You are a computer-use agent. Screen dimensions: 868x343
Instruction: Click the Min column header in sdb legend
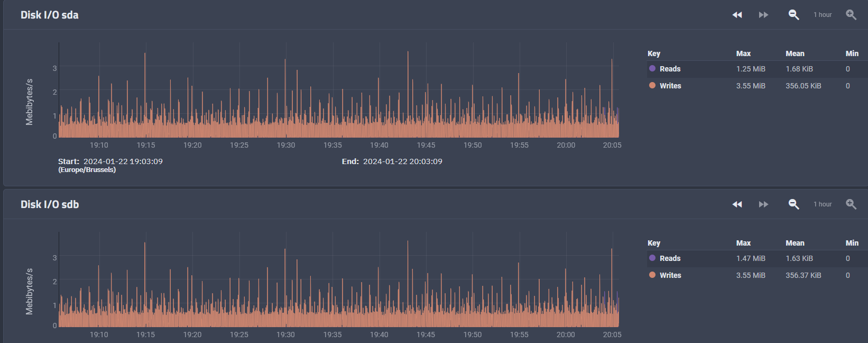coord(852,243)
